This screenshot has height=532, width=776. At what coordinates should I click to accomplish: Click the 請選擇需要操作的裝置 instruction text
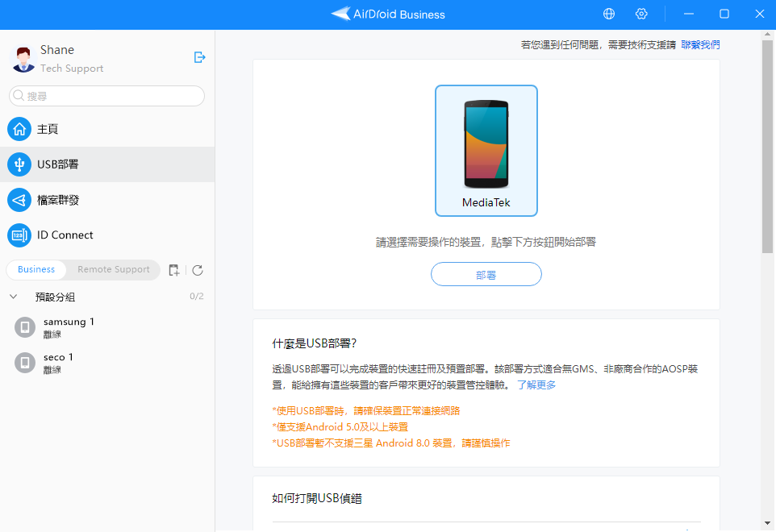pos(486,243)
